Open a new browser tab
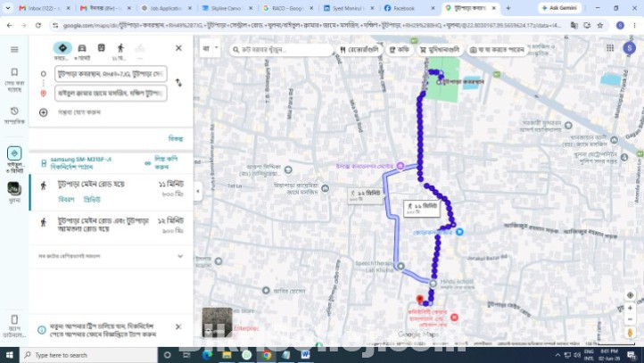Screen dimensions: 644x363 click(x=508, y=8)
